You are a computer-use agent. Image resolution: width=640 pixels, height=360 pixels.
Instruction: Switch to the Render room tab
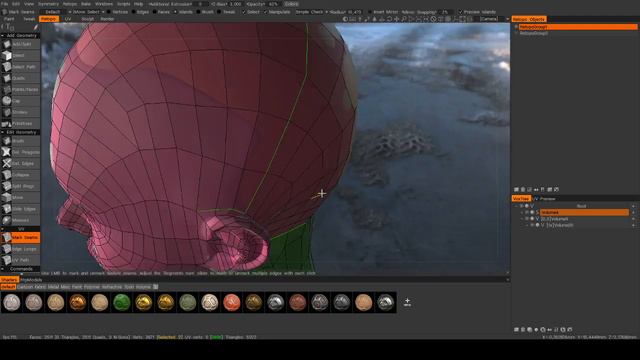(x=107, y=19)
